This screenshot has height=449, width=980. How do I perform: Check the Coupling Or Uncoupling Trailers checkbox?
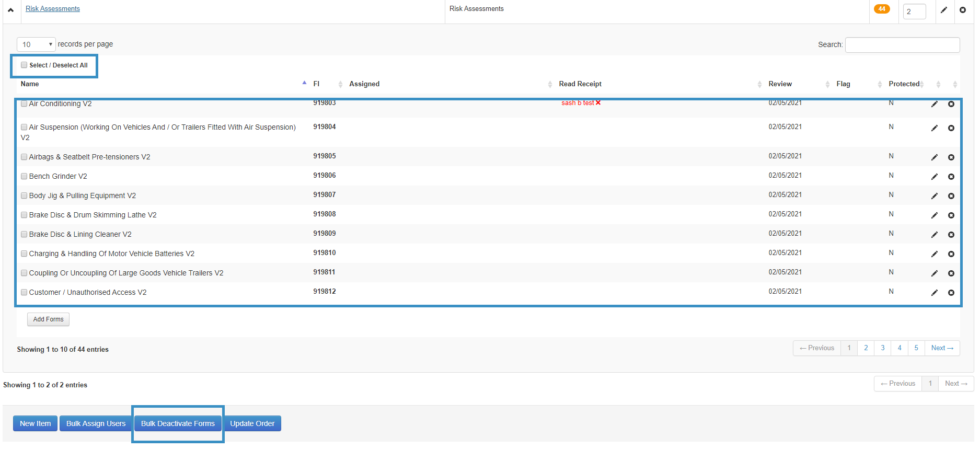pyautogui.click(x=24, y=273)
